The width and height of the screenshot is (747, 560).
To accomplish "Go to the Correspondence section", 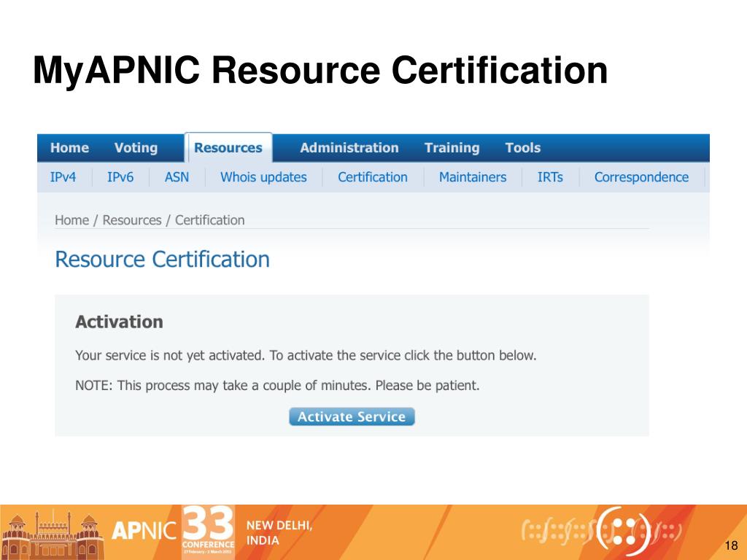I will [641, 177].
